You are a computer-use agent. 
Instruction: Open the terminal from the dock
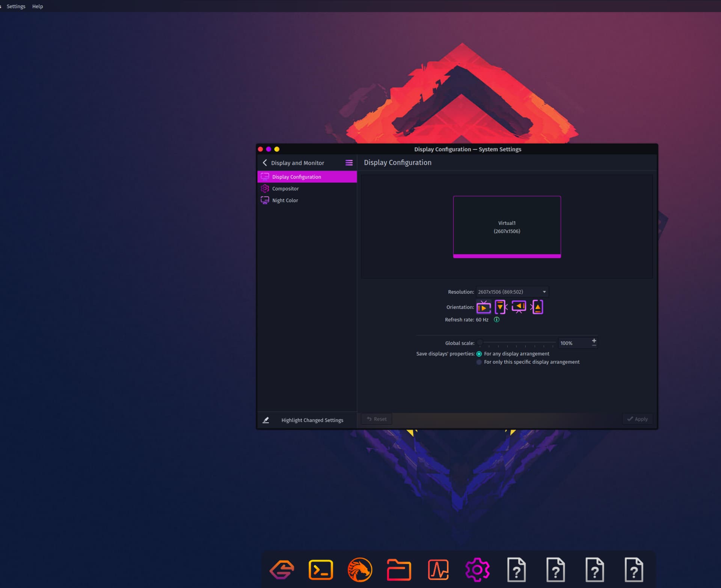coord(321,570)
